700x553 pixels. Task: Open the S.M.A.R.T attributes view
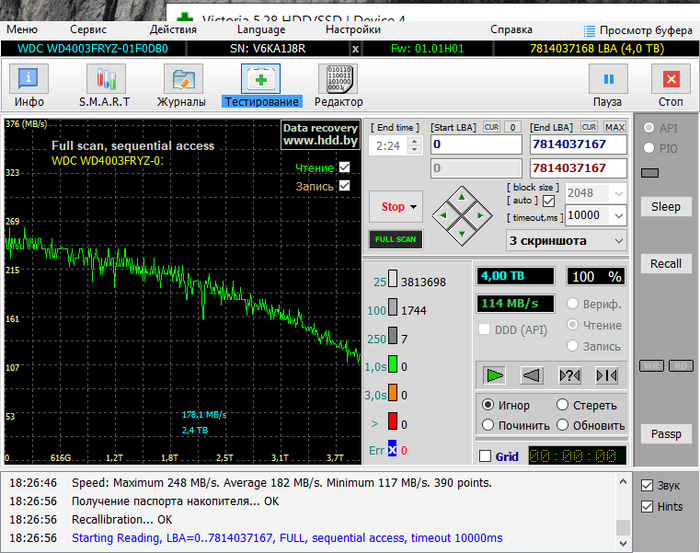[x=106, y=79]
